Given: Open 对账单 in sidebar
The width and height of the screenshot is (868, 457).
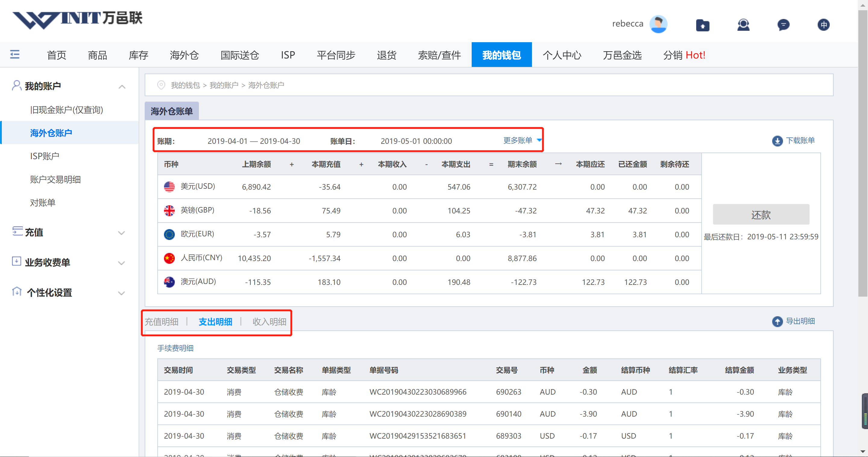Looking at the screenshot, I should click(x=42, y=203).
